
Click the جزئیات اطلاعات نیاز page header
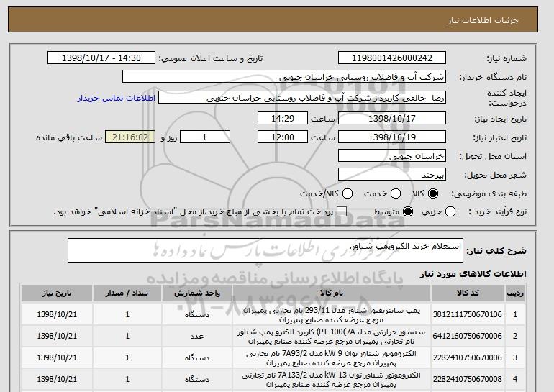pyautogui.click(x=483, y=20)
